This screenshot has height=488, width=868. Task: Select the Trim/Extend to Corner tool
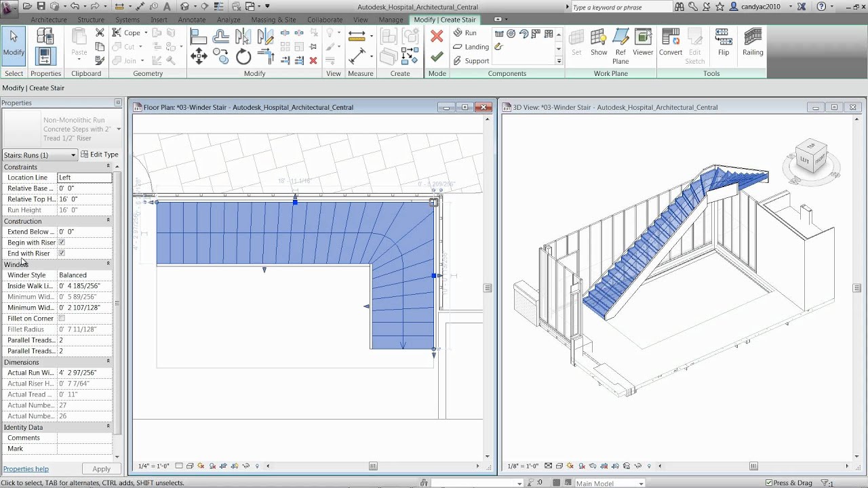pyautogui.click(x=264, y=57)
